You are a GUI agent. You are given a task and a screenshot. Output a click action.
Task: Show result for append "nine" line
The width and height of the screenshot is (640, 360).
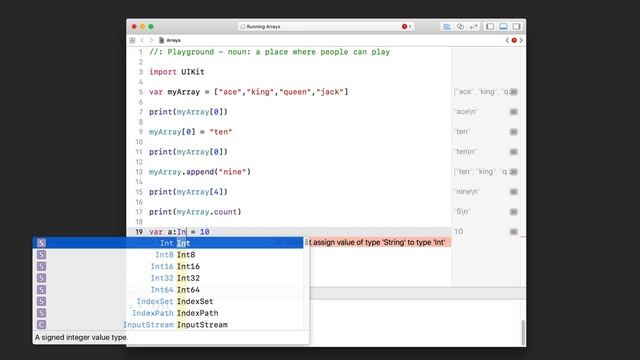(514, 172)
